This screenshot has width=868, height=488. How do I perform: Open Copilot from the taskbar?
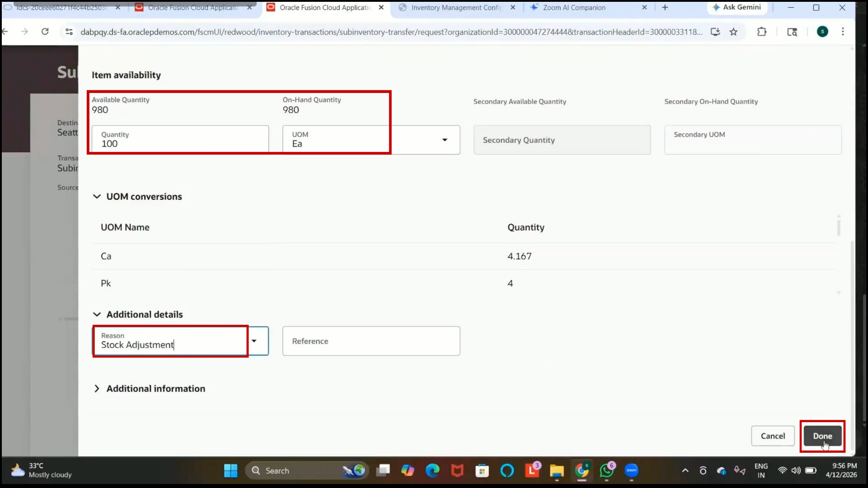pyautogui.click(x=408, y=471)
